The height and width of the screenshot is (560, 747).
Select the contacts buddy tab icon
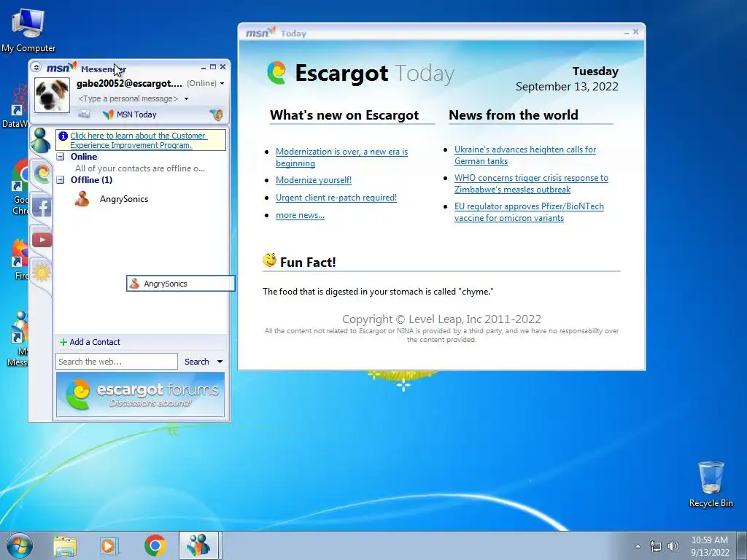pos(41,141)
